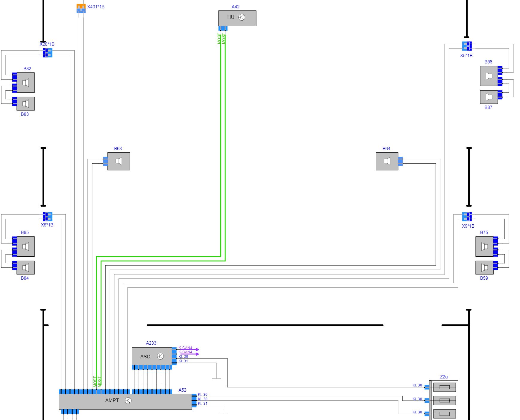520x420 pixels.
Task: Click the B64 speaker label
Action: 386,149
